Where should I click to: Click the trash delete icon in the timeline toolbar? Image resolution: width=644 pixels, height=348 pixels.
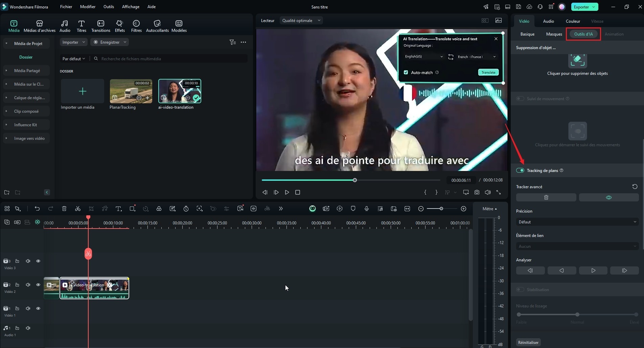(x=64, y=209)
